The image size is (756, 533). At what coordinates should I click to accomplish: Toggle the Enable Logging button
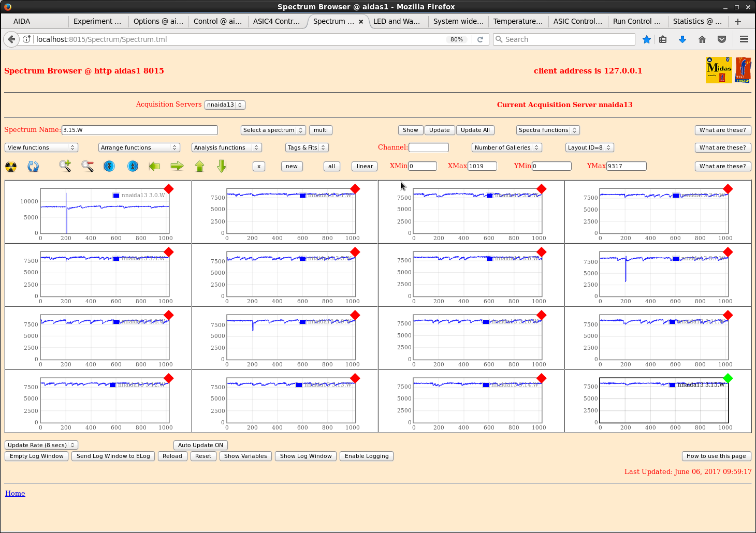(x=366, y=456)
